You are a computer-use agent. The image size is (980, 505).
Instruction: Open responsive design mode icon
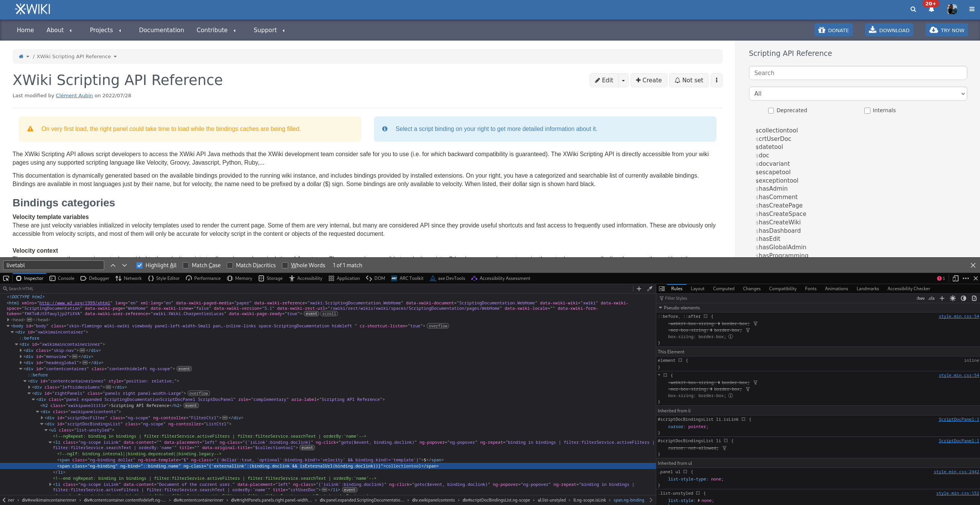pos(955,278)
